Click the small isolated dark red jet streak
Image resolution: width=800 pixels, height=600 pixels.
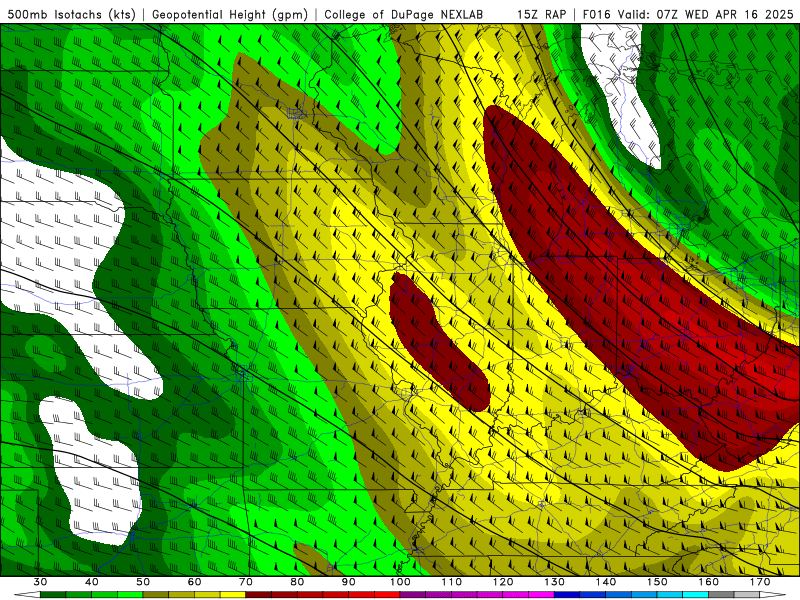(436, 342)
